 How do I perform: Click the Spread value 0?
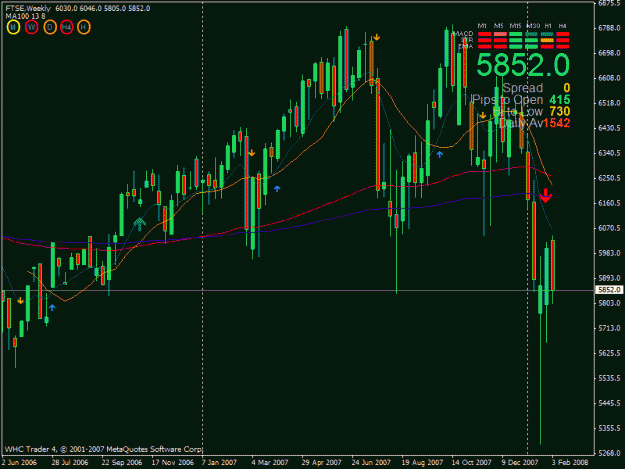point(566,88)
